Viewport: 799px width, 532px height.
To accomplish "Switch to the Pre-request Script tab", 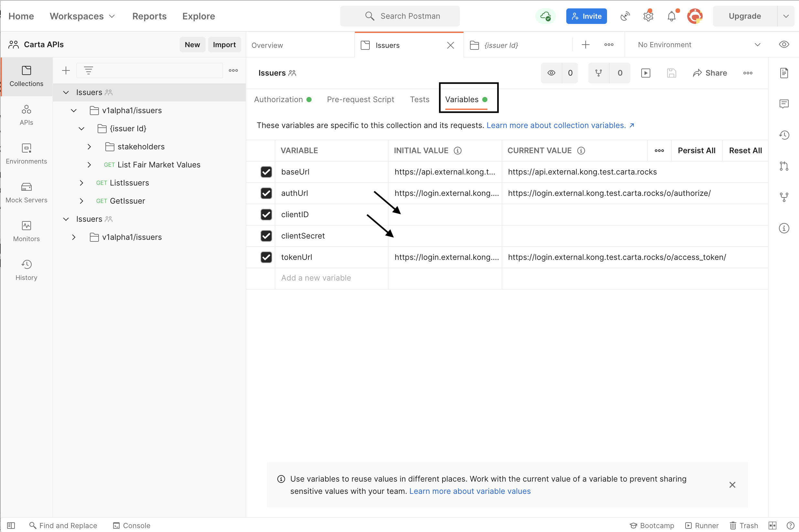I will (360, 100).
